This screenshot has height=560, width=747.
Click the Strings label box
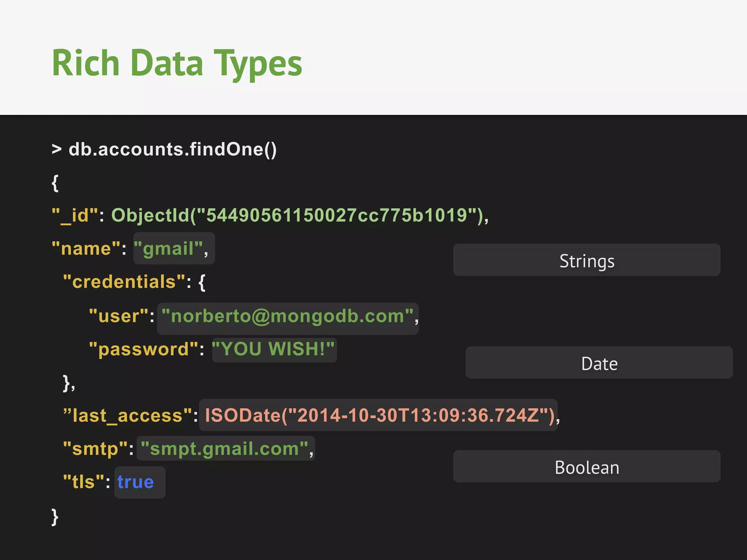[x=587, y=260]
